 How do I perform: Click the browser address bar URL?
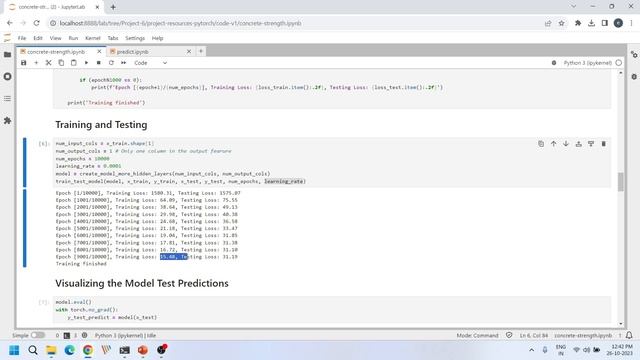coord(180,23)
